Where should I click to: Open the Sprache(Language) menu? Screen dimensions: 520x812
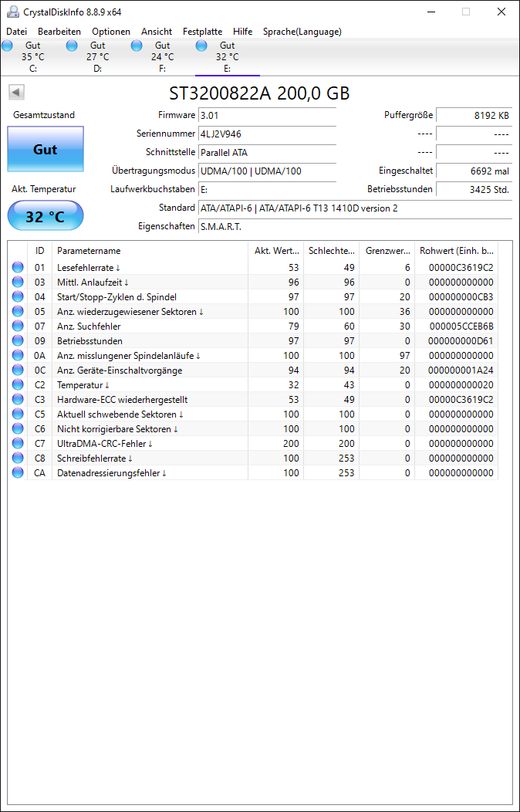click(x=302, y=32)
